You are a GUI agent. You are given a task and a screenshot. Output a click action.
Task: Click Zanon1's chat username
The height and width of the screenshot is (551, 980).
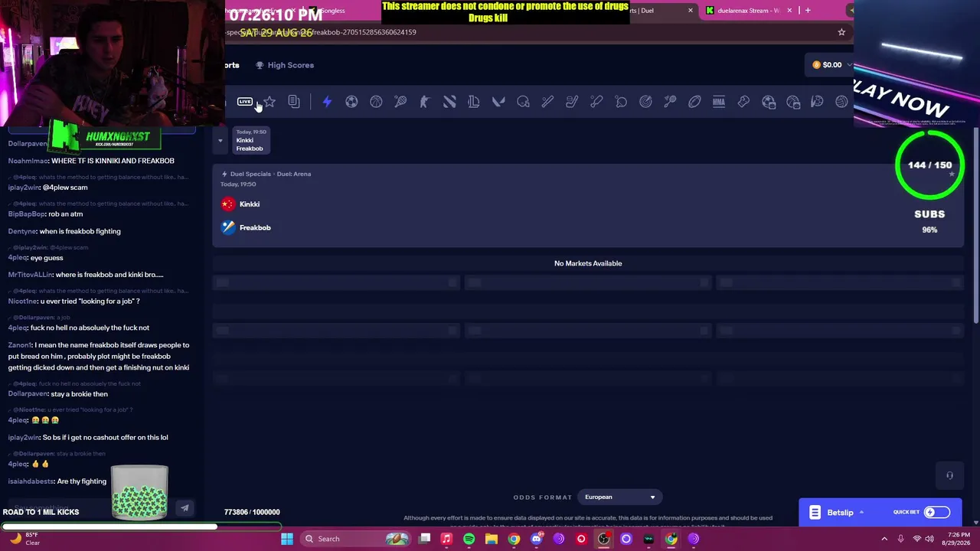pos(20,345)
